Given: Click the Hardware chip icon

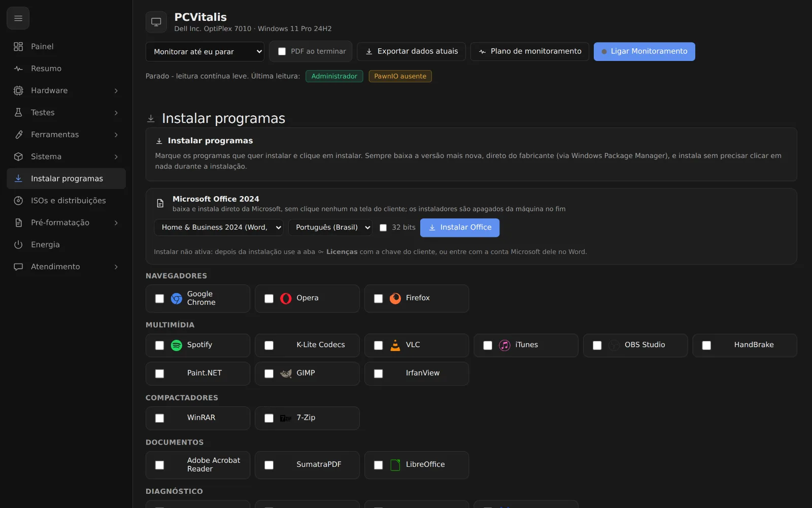Looking at the screenshot, I should [18, 90].
